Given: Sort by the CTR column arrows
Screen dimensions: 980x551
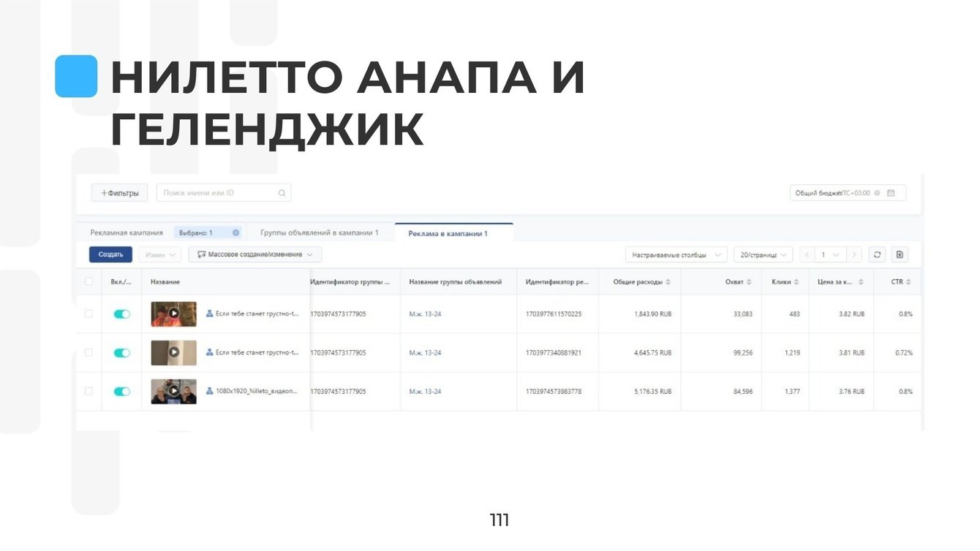Looking at the screenshot, I should [909, 282].
